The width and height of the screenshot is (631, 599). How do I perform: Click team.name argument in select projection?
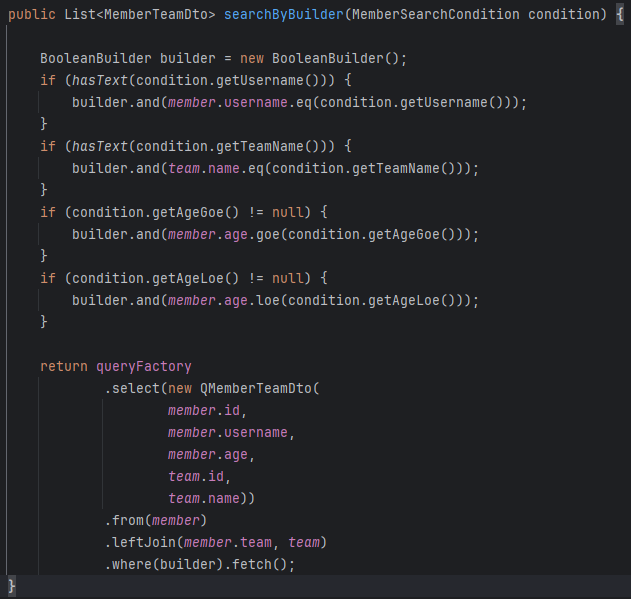point(204,498)
